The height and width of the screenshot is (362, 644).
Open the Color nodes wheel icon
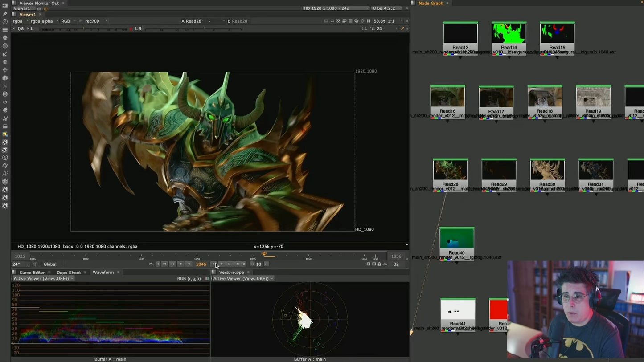coord(5,38)
